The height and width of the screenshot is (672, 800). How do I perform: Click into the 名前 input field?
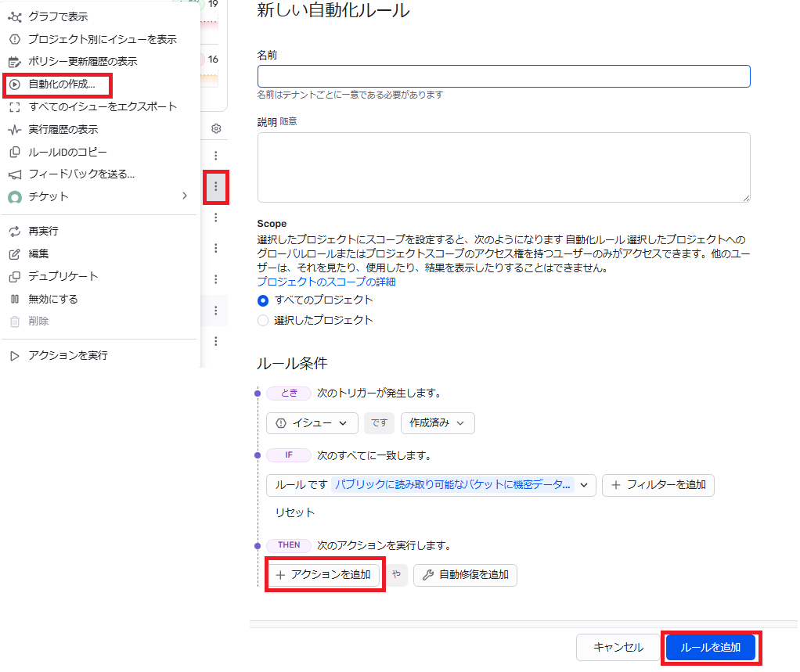(x=503, y=76)
